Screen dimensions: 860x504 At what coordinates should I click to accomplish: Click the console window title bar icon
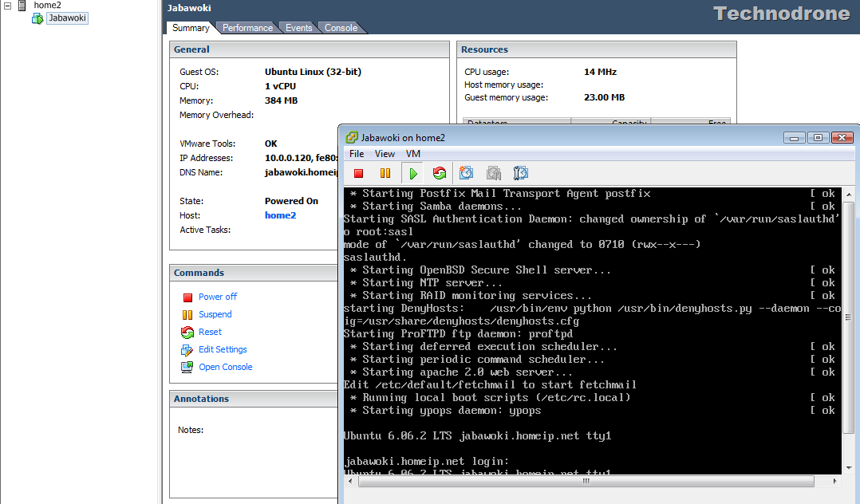(352, 137)
